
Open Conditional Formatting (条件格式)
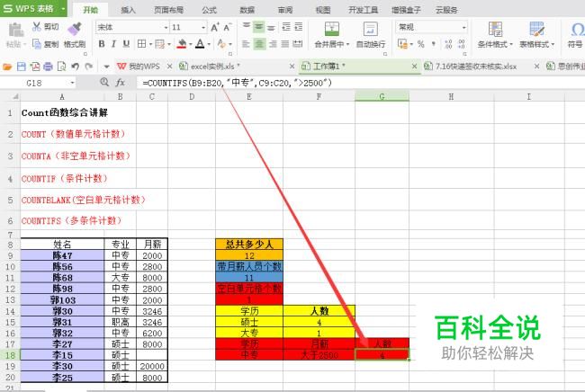coord(495,35)
